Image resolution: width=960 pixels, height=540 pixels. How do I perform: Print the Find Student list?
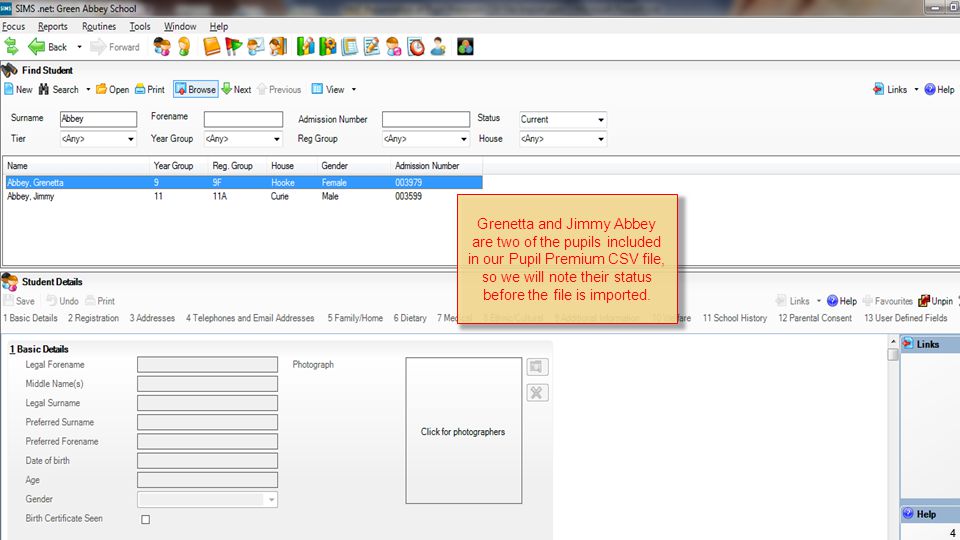click(150, 89)
